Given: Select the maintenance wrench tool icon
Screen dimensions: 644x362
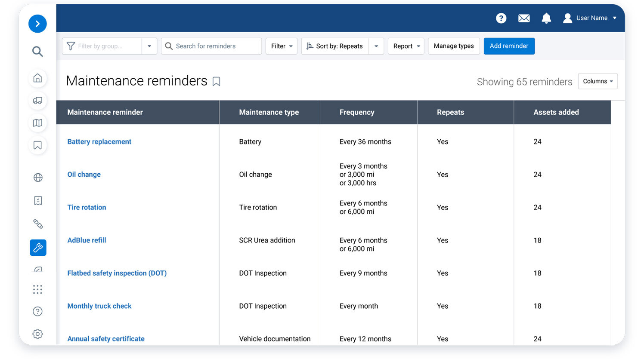Looking at the screenshot, I should click(37, 248).
